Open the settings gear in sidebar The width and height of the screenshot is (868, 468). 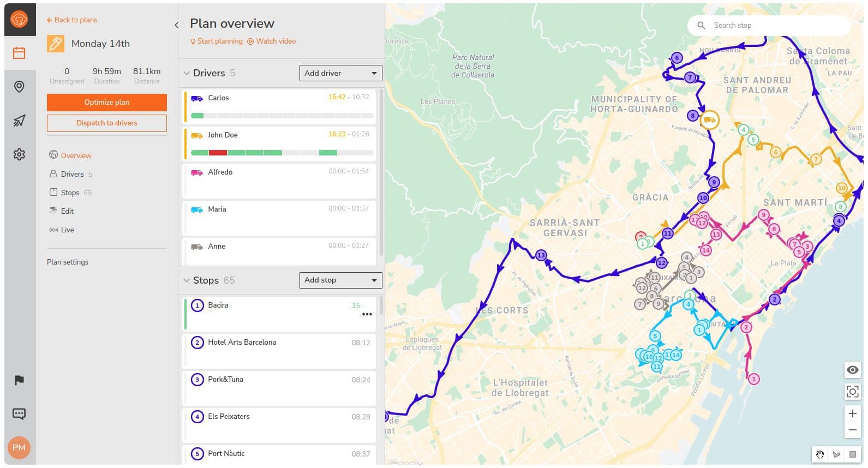(x=19, y=154)
